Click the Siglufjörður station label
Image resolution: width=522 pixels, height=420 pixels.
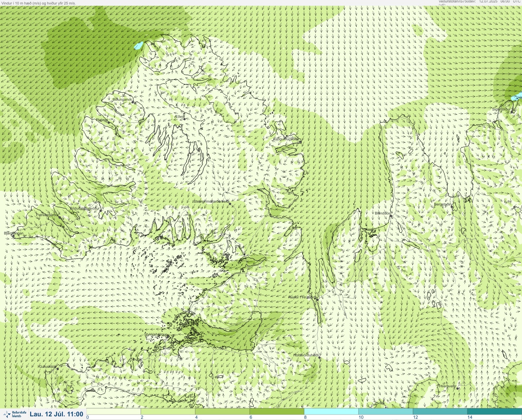tap(501, 109)
